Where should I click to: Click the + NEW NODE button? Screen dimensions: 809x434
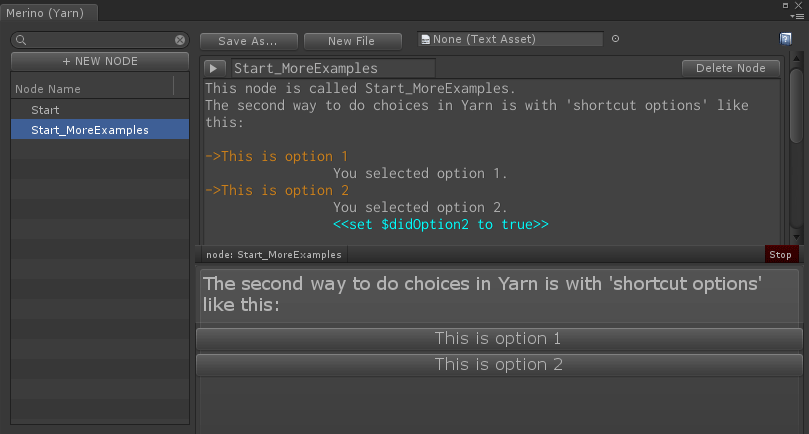100,61
